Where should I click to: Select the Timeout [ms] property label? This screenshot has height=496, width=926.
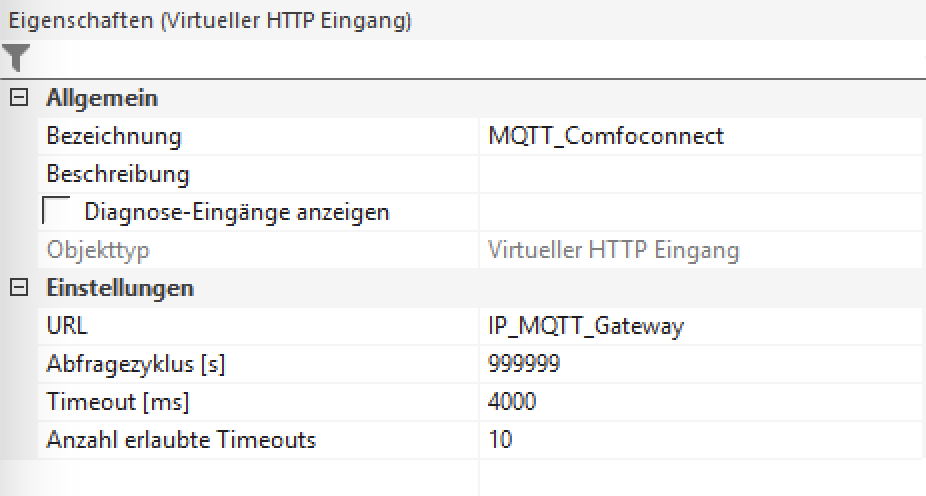118,402
